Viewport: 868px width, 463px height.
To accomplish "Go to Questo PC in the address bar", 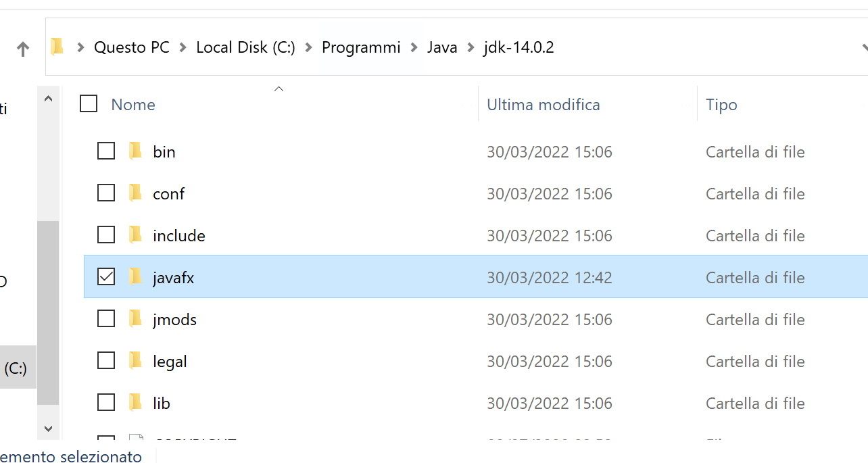I will click(x=131, y=47).
